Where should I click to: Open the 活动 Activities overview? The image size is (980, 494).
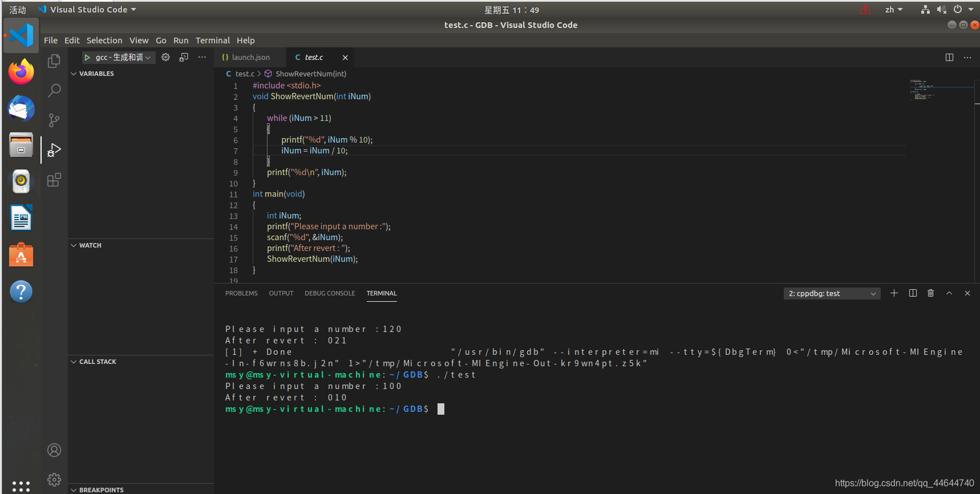point(18,10)
